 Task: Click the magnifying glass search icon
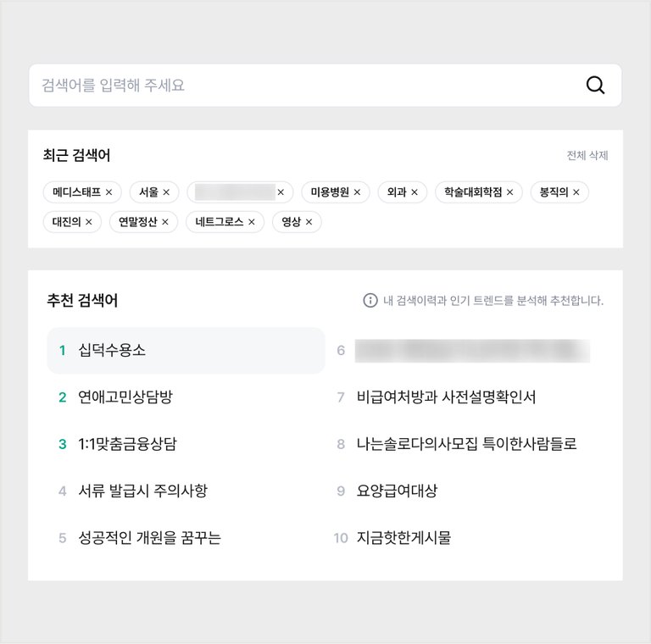[x=595, y=85]
